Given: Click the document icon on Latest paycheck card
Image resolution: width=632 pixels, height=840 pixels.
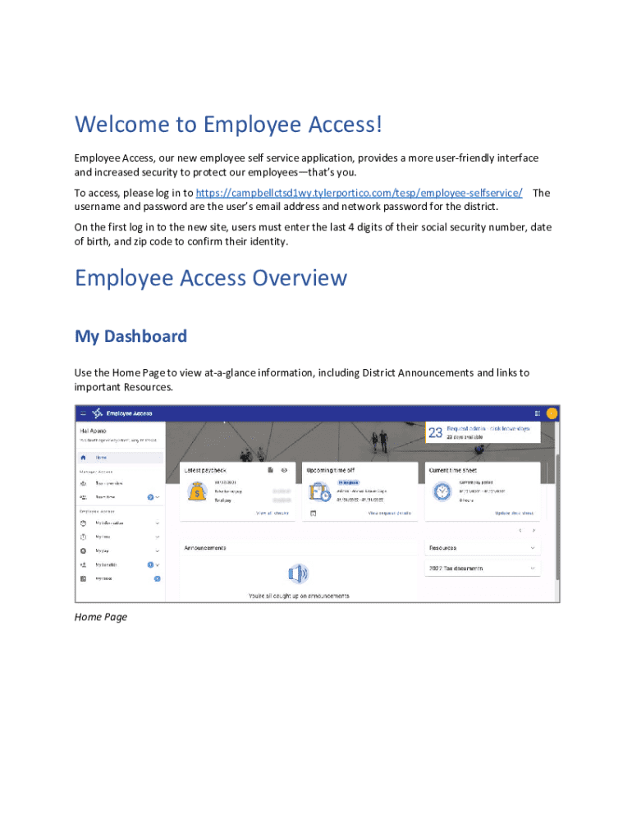Looking at the screenshot, I should (270, 470).
